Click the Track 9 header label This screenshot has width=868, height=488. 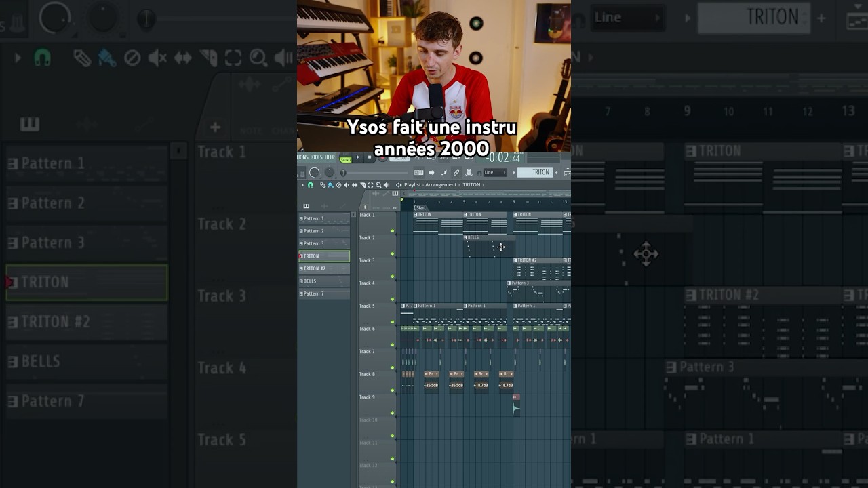[x=367, y=397]
